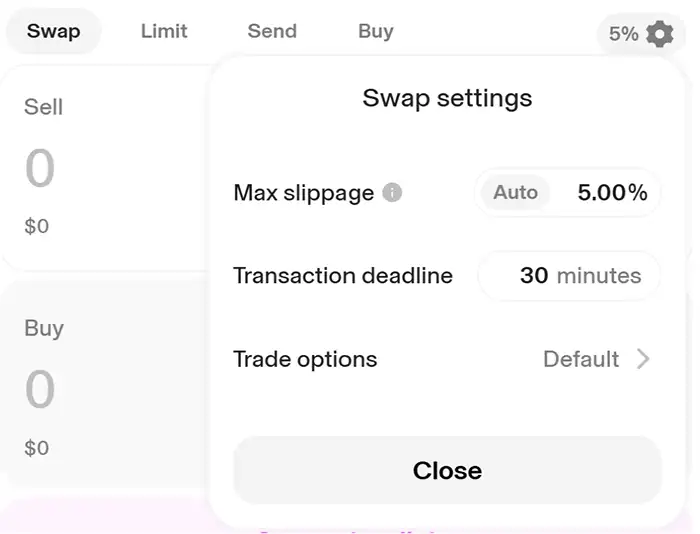Screen dimensions: 700x534
Task: Focus the Buy amount field
Action: (40, 389)
